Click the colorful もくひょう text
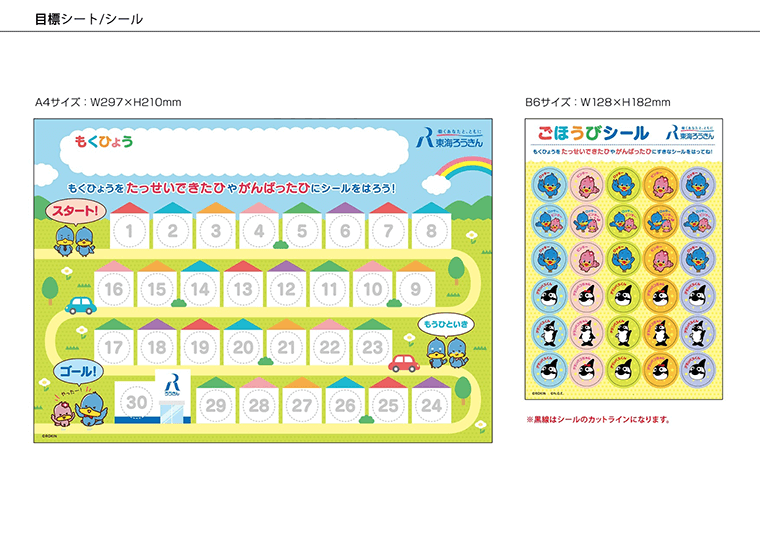Viewport: 760px width, 551px height. 104,142
